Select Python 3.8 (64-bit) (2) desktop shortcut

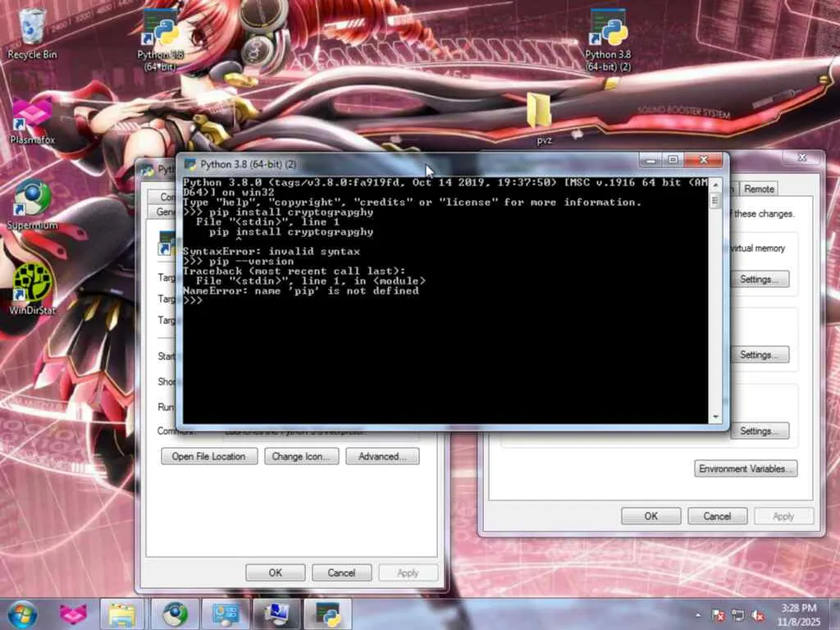pyautogui.click(x=608, y=40)
